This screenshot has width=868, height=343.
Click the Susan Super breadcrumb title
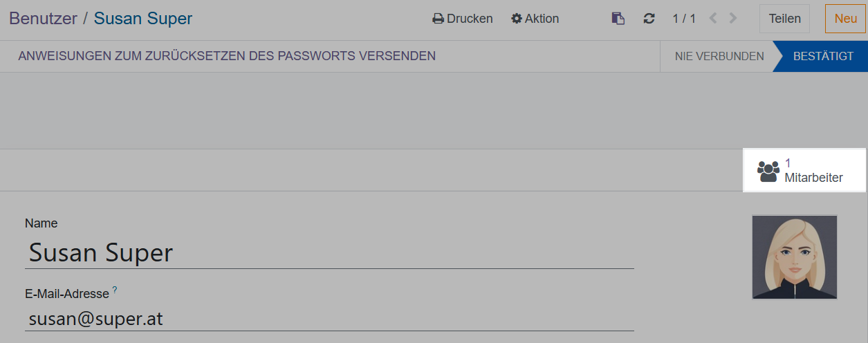coord(143,19)
